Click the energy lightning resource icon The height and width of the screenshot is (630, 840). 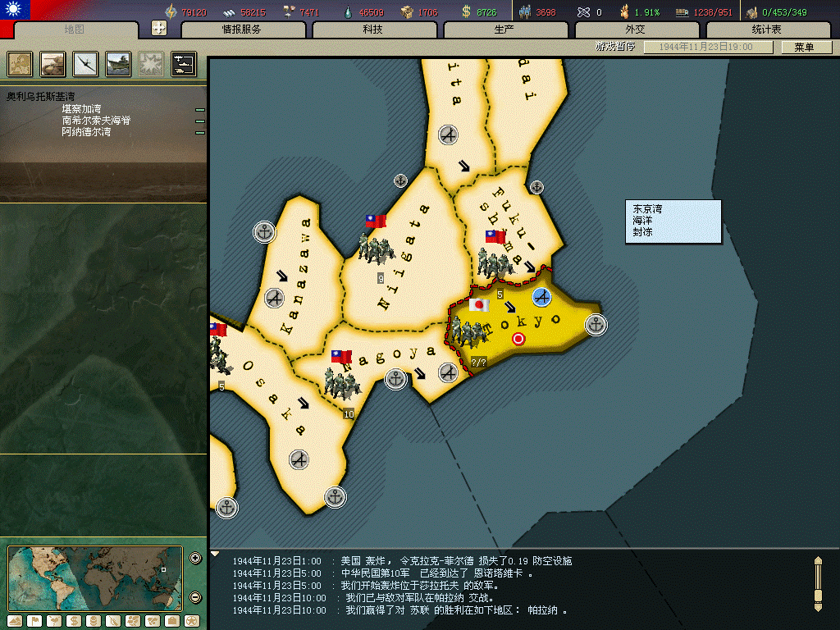coord(171,11)
